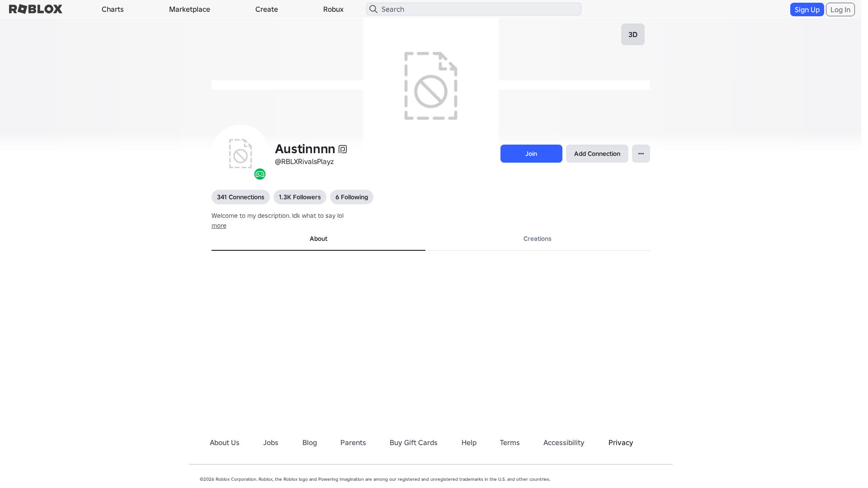This screenshot has height=488, width=868.
Task: Click the Log In button
Action: (x=840, y=9)
